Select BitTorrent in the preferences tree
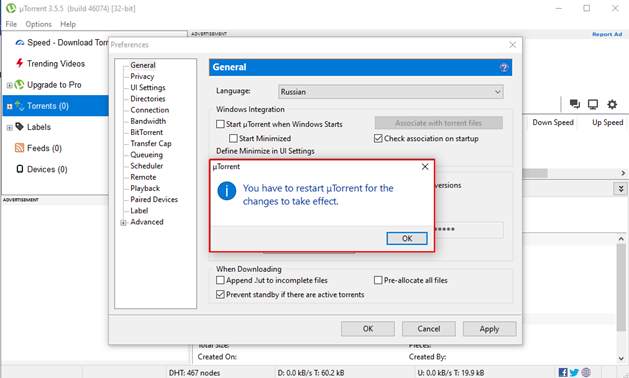Screen dimensions: 629x378 coord(146,132)
